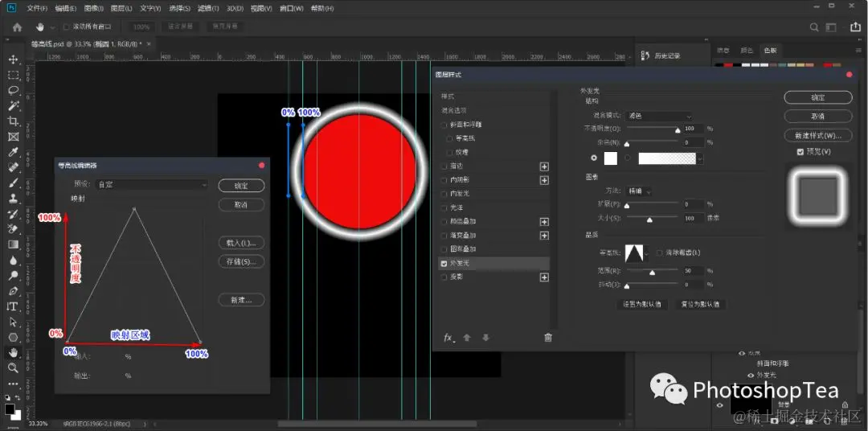Viewport: 868px width, 431px height.
Task: Click the white glow color swatch
Action: tap(610, 158)
